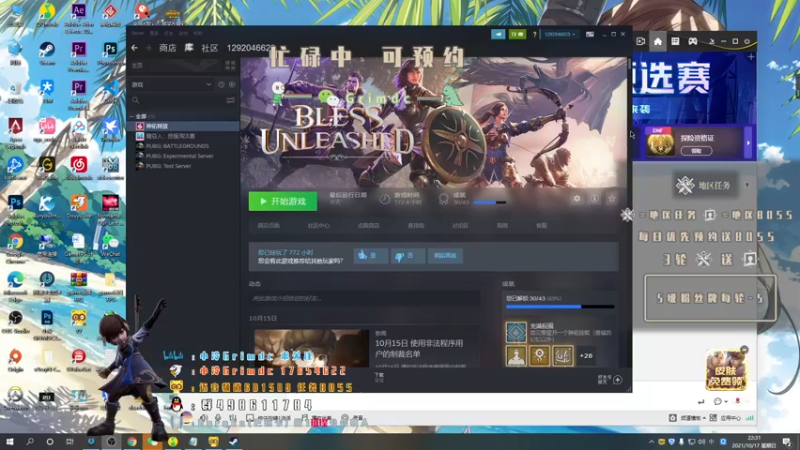Click the ready-to-play filter icon
The height and width of the screenshot is (450, 800).
(x=232, y=84)
